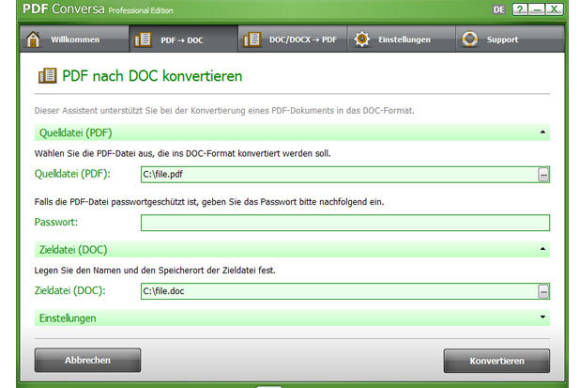Expand the Einstellungen section arrow
The image size is (580, 388).
click(543, 317)
